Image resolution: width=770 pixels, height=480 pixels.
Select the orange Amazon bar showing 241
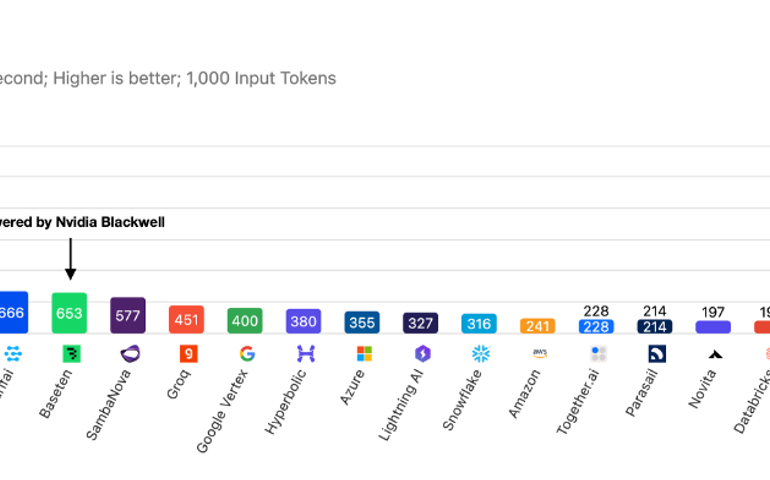(538, 326)
